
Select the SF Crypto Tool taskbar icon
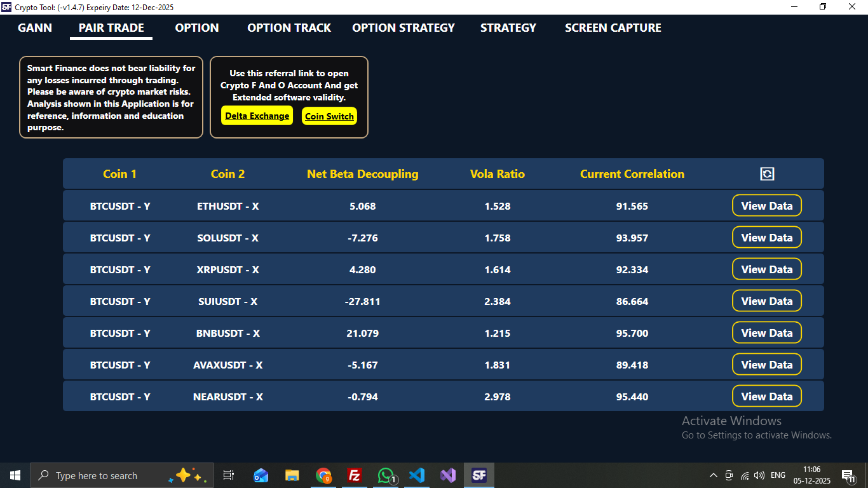[x=478, y=475]
